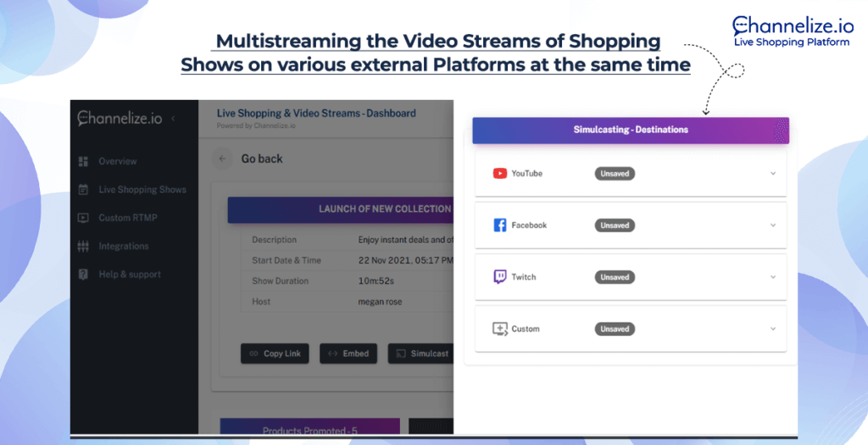Click the Facebook Unsaved badge
Screen dimensions: 868x445
(x=615, y=225)
